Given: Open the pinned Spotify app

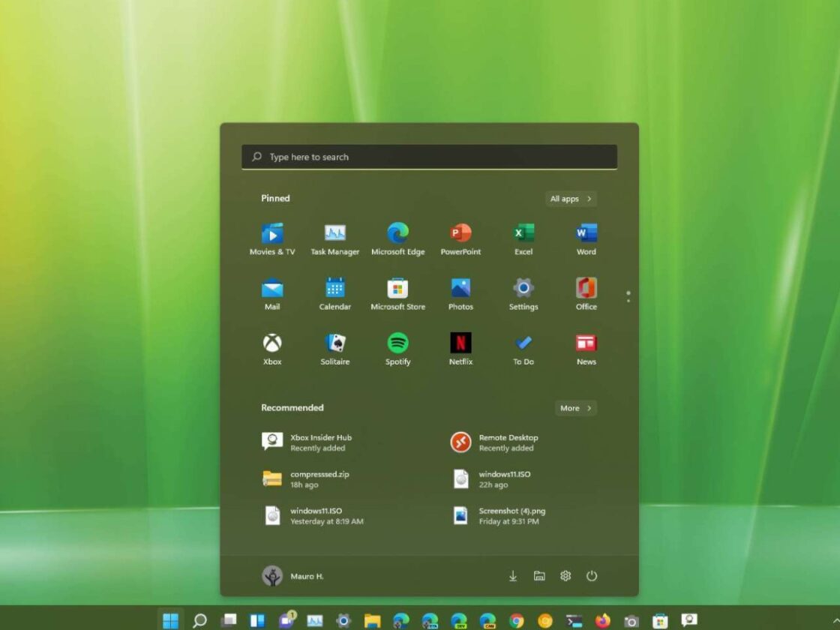Looking at the screenshot, I should (x=397, y=349).
